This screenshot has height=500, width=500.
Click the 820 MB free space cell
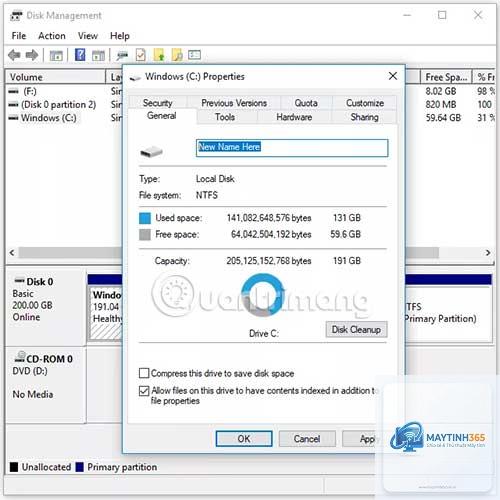(x=441, y=104)
